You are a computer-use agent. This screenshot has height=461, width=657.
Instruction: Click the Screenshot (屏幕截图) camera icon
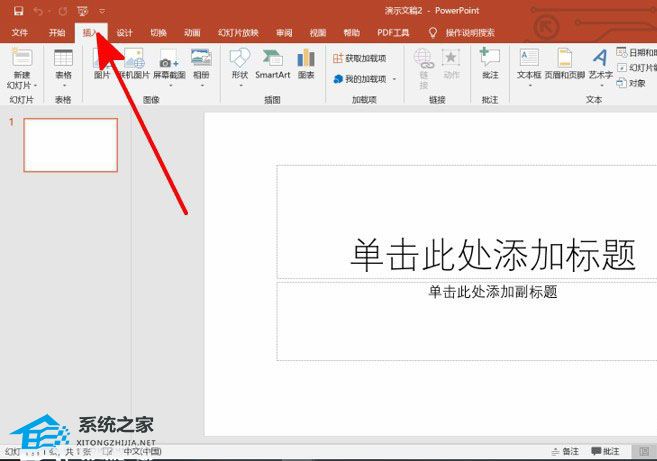click(x=169, y=60)
